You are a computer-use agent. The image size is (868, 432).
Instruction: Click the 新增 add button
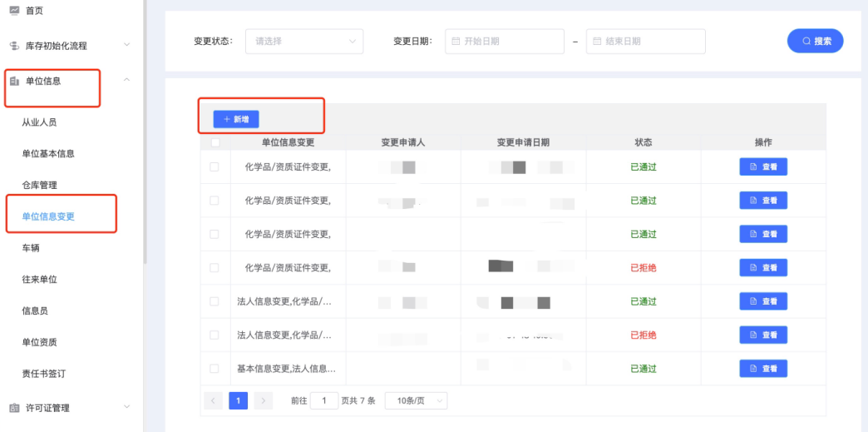(x=236, y=120)
